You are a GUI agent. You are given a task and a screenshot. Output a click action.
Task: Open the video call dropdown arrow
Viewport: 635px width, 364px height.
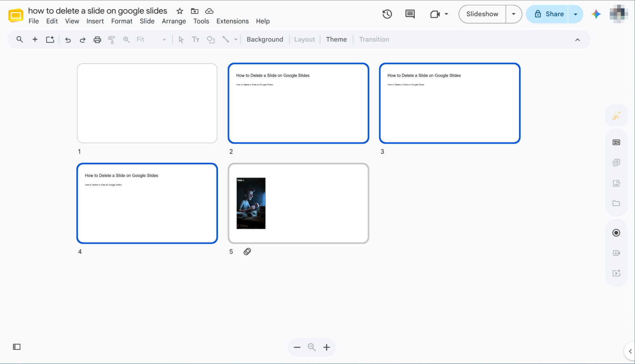tap(446, 14)
